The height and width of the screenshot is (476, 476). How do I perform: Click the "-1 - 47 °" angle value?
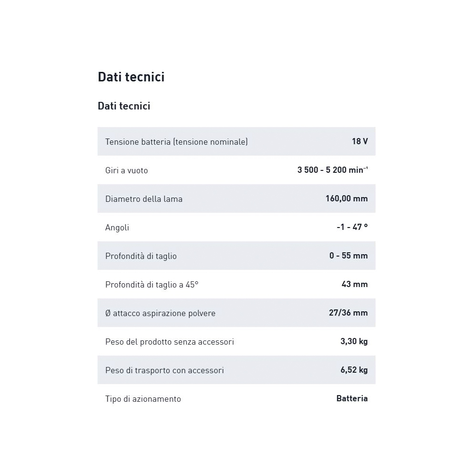(352, 227)
